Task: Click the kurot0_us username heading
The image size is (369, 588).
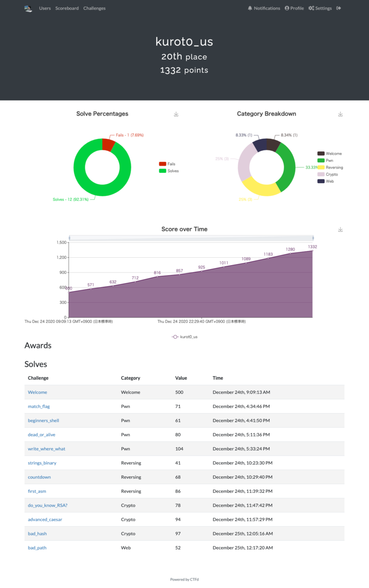Action: coord(184,42)
